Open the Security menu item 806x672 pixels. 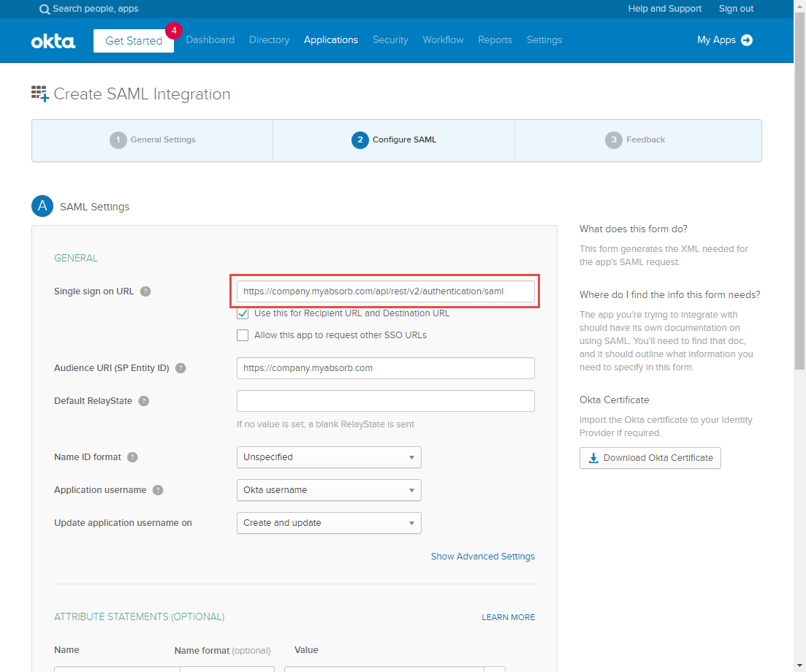point(390,40)
